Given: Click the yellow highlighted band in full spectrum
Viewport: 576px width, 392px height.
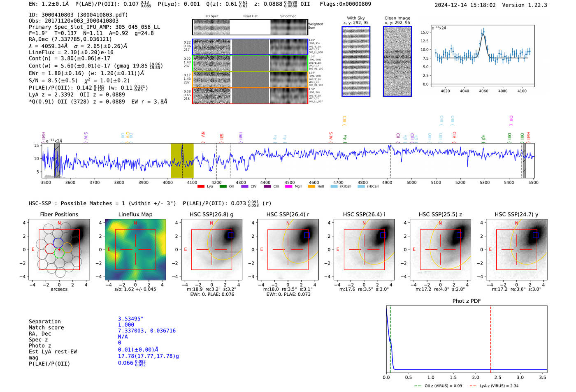Looking at the screenshot, I should point(182,161).
